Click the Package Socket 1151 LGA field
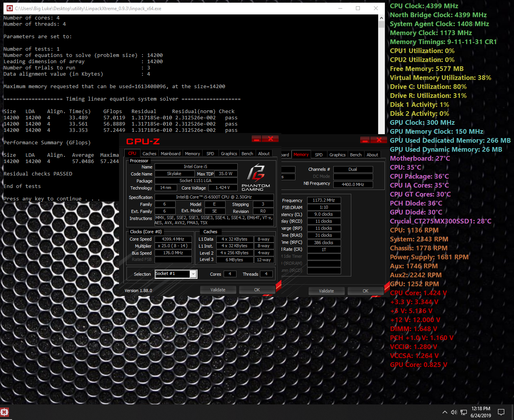Viewport: 514px width, 420px height. pyautogui.click(x=196, y=181)
